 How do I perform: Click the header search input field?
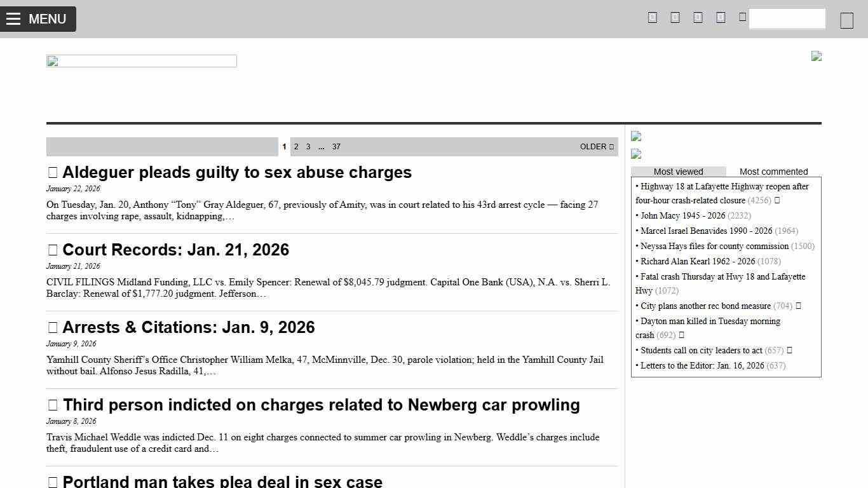click(787, 18)
